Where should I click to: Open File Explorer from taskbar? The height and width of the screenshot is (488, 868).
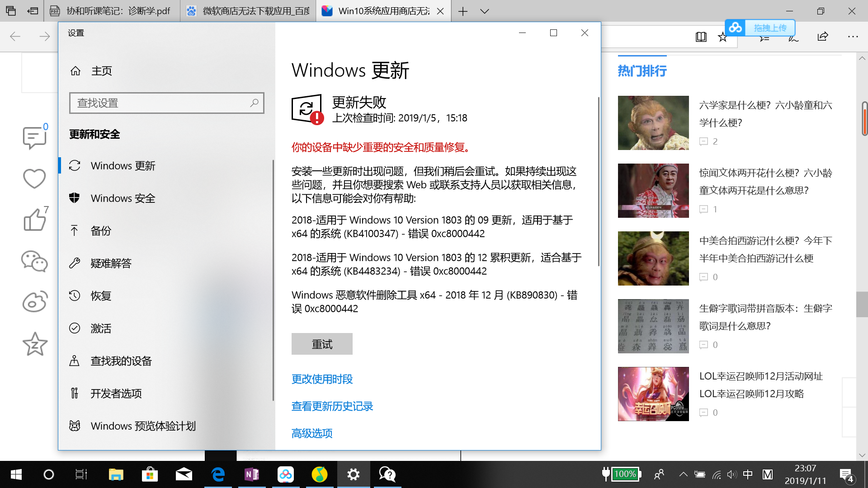pyautogui.click(x=116, y=474)
